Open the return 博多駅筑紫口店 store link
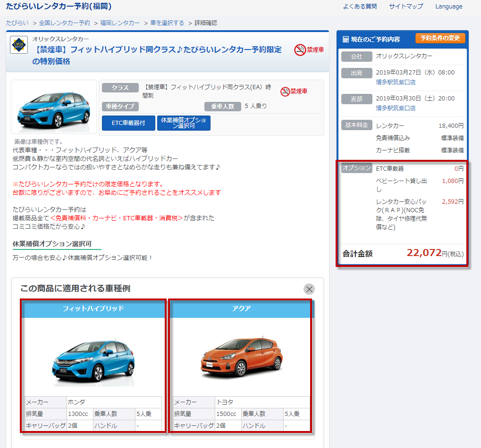Viewport: 481px width, 448px height. (x=396, y=108)
